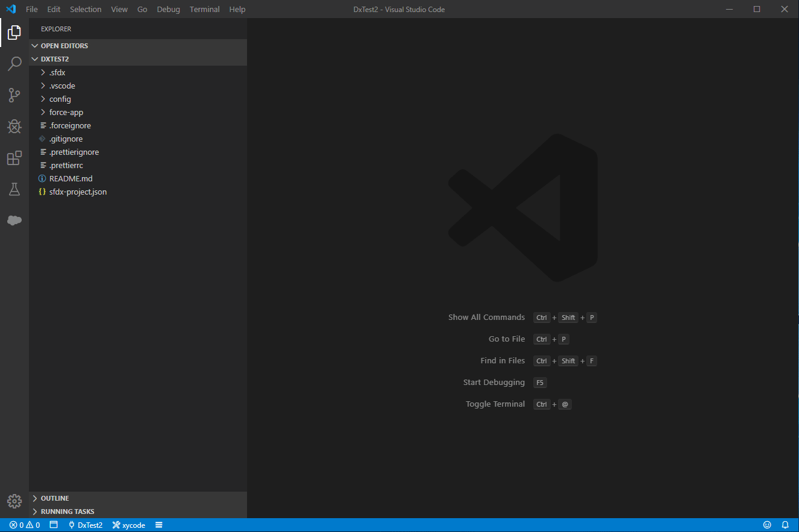799x532 pixels.
Task: Open the Selection menu
Action: point(86,9)
